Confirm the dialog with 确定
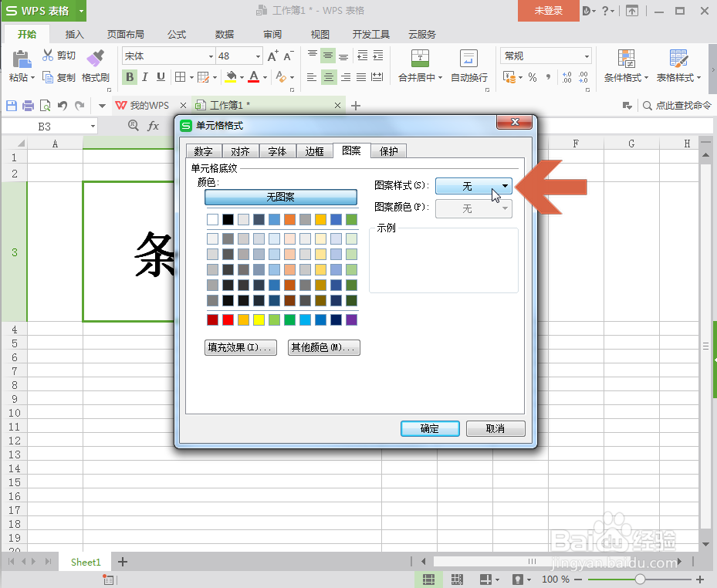 (x=430, y=428)
